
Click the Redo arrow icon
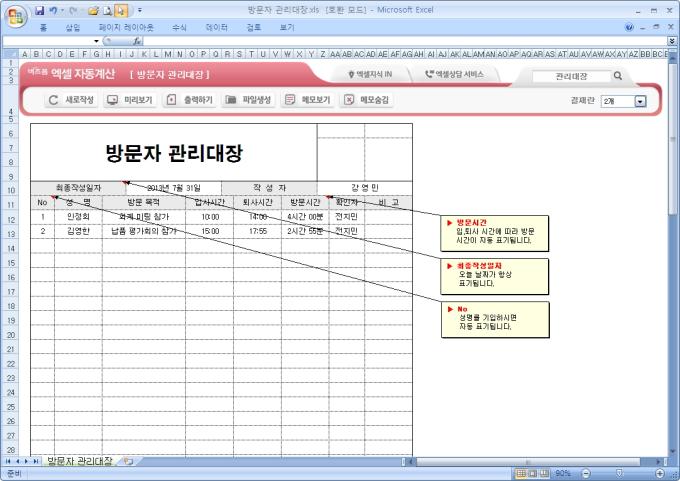pos(72,10)
